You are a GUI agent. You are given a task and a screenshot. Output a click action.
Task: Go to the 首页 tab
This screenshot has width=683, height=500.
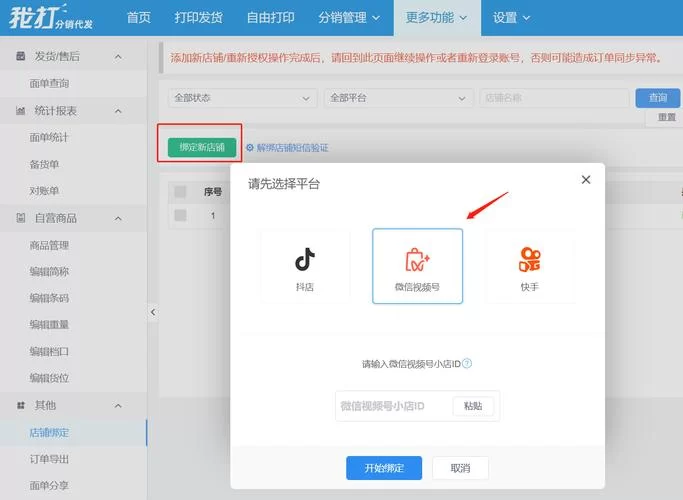[139, 18]
